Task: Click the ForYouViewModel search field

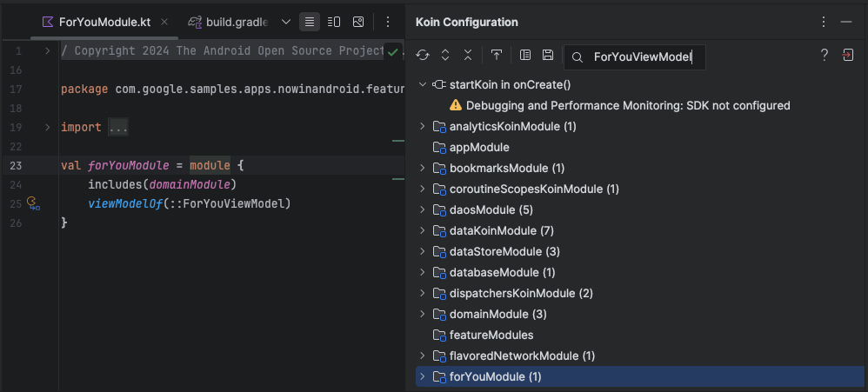Action: coord(642,57)
